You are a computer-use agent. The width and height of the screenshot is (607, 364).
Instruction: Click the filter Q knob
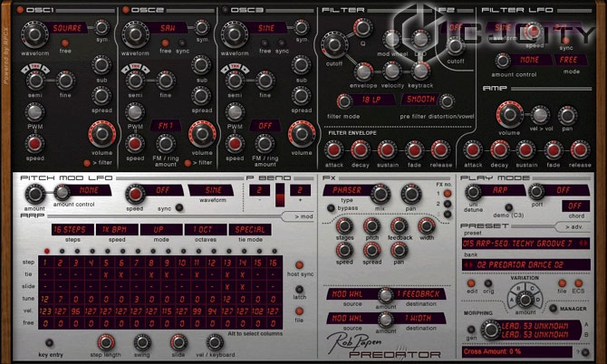[x=362, y=27]
